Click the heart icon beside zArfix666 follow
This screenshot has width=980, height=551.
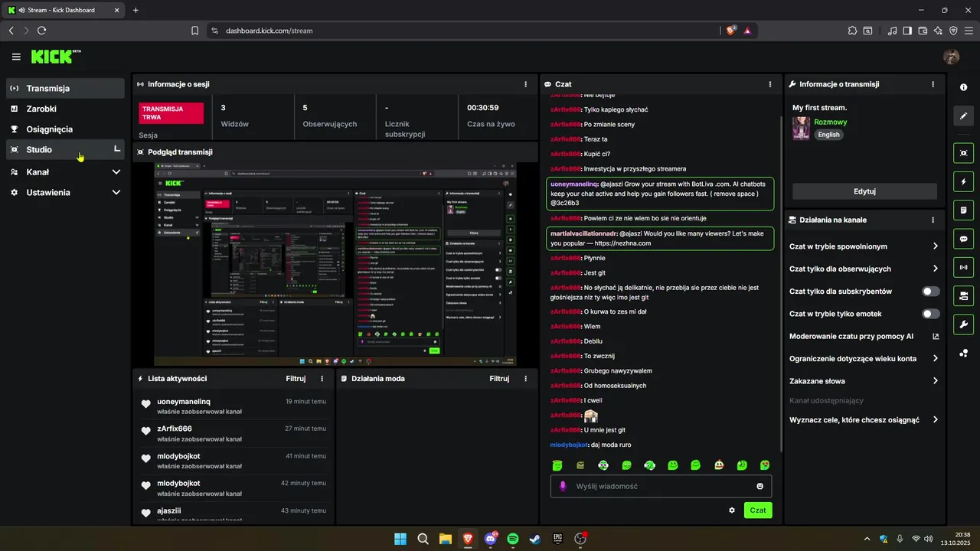click(x=146, y=432)
